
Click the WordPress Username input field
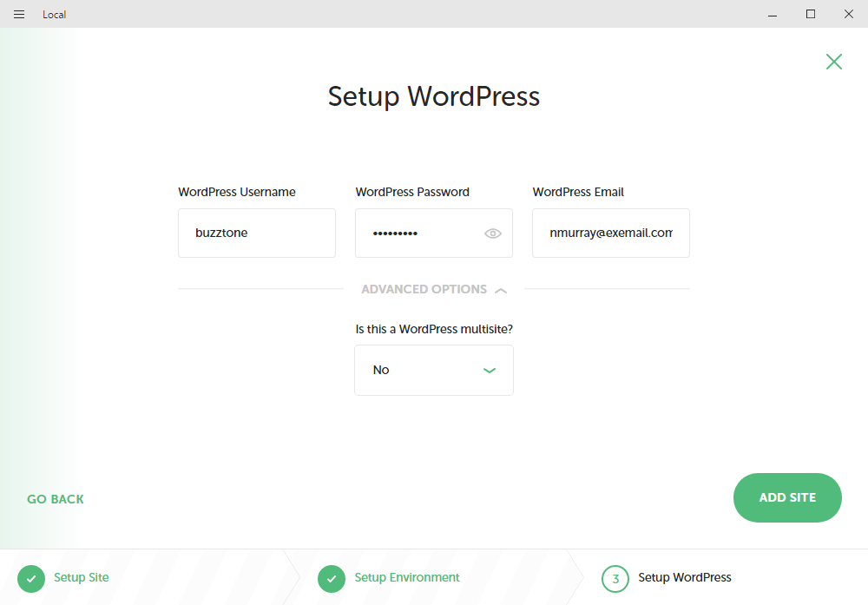[x=256, y=233]
